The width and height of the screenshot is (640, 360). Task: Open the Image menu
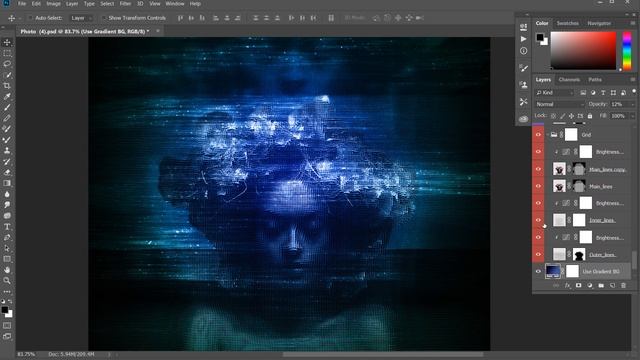(53, 4)
